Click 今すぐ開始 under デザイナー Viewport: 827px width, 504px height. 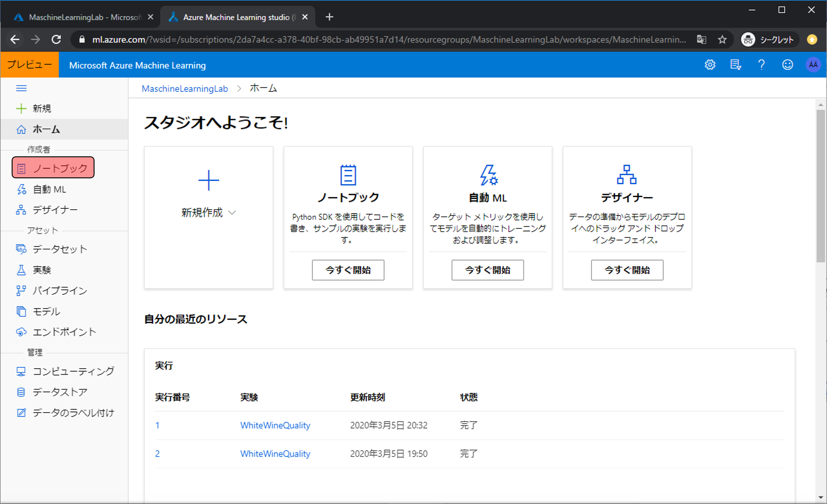point(627,270)
